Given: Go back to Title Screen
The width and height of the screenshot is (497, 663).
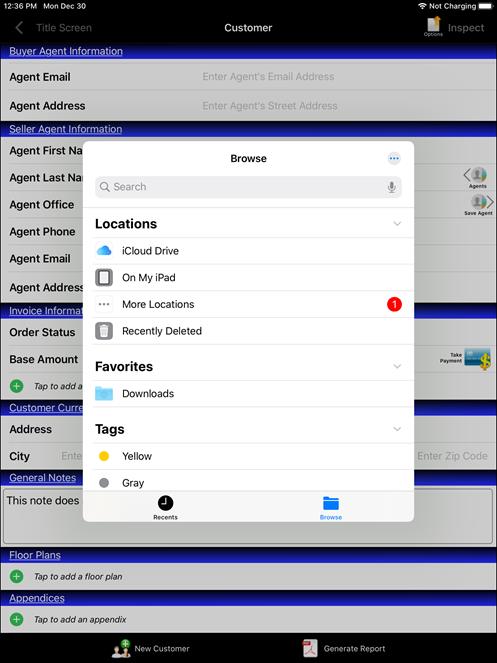Looking at the screenshot, I should tap(54, 28).
